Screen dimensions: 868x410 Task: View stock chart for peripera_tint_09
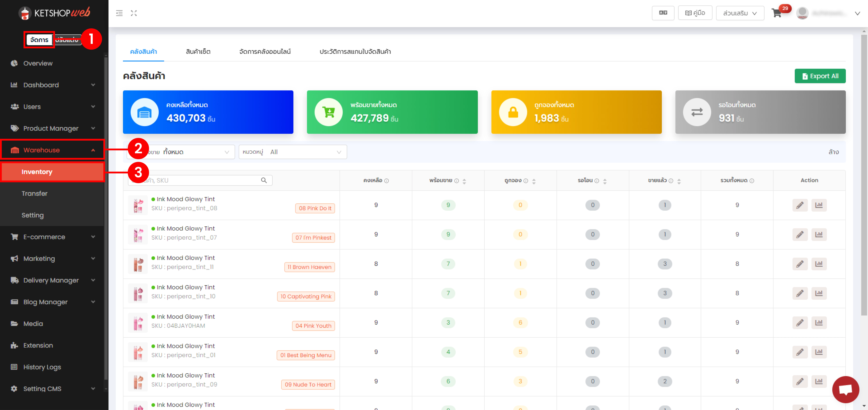tap(819, 381)
